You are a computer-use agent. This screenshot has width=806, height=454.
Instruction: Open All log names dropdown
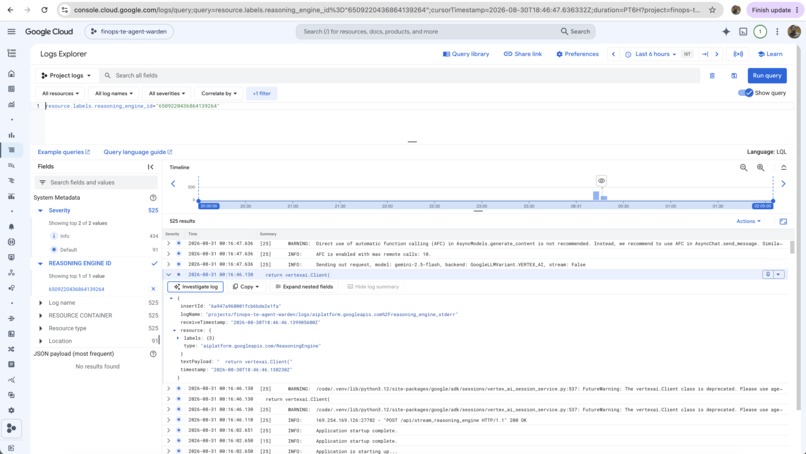[114, 94]
